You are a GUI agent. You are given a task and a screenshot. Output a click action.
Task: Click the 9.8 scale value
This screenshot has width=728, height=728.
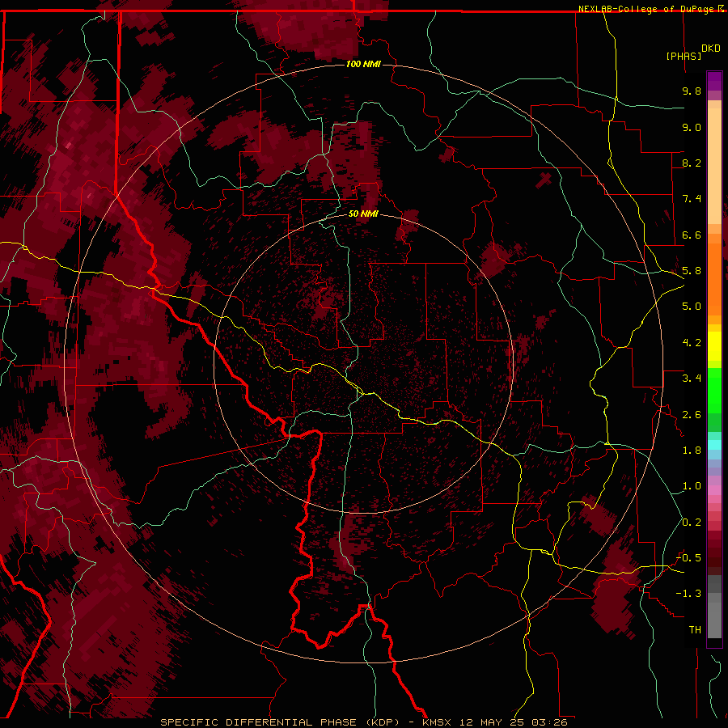pyautogui.click(x=692, y=91)
